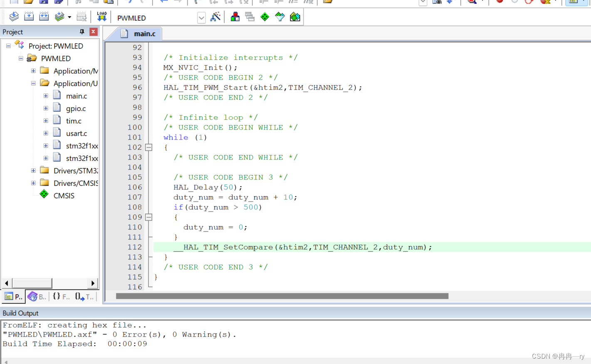Open Manage Run-Time Environment green diamond icon
Screen dimensions: 591x364
265,17
